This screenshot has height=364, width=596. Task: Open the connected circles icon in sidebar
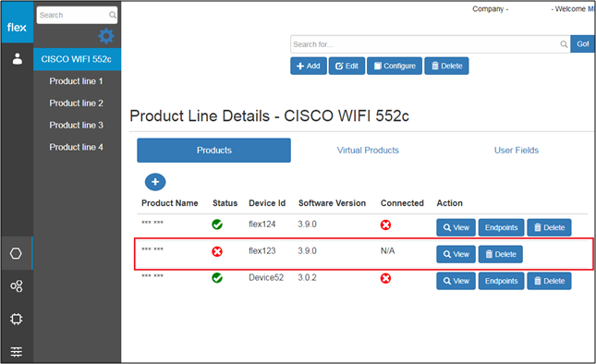pos(17,286)
